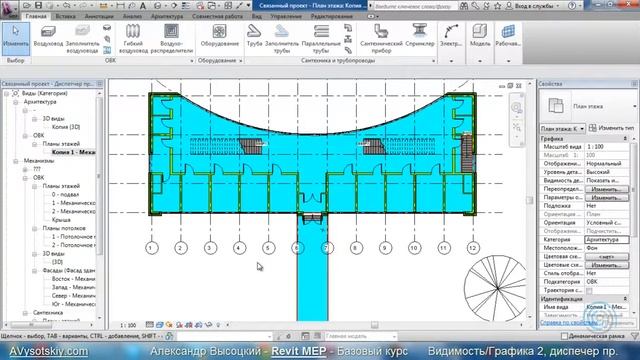Screen dimensions: 640x360
Task: Choose the Гибкий воздуховод flex duct tool
Action: (133, 39)
